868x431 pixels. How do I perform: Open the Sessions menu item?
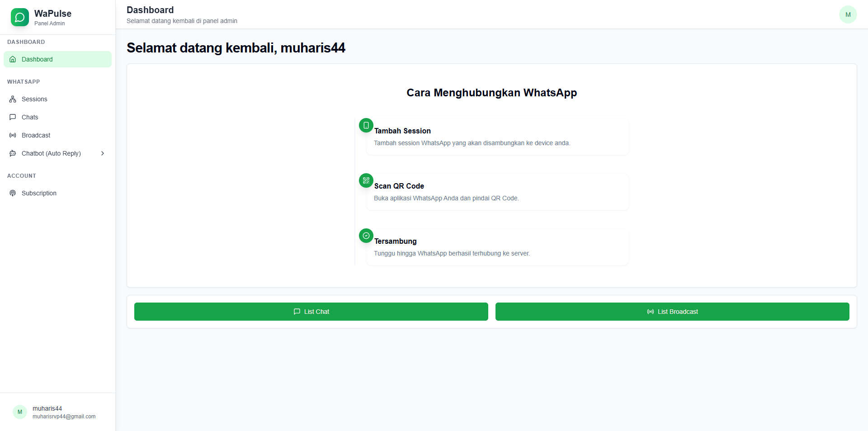coord(34,99)
